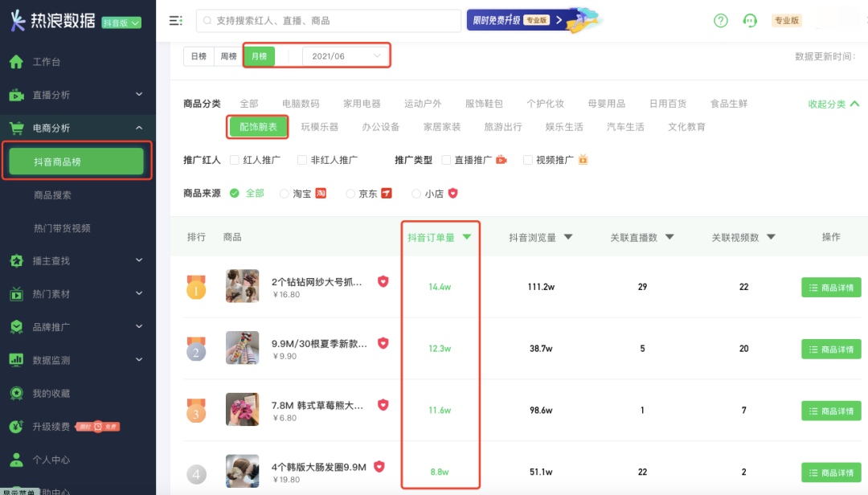Open 抖音商品榜 in sidebar
The width and height of the screenshot is (868, 495).
(76, 162)
